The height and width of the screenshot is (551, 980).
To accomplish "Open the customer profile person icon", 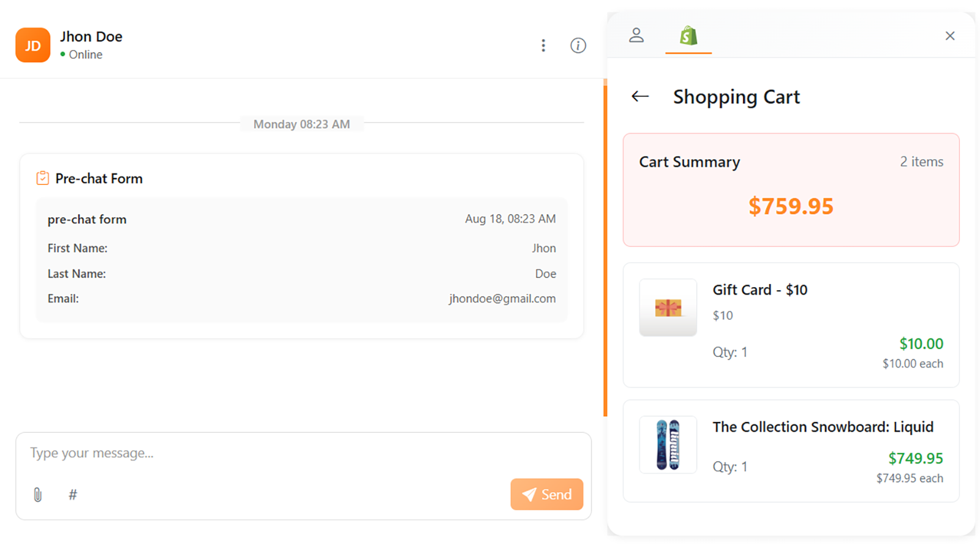I will coord(637,35).
